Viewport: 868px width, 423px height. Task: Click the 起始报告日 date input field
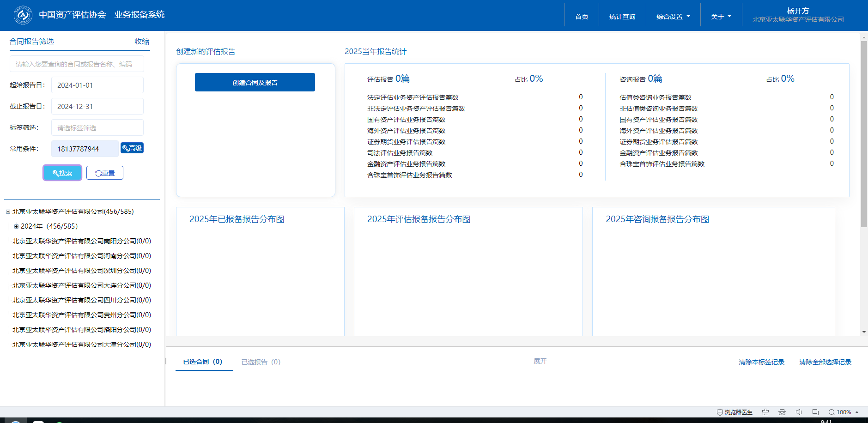97,85
